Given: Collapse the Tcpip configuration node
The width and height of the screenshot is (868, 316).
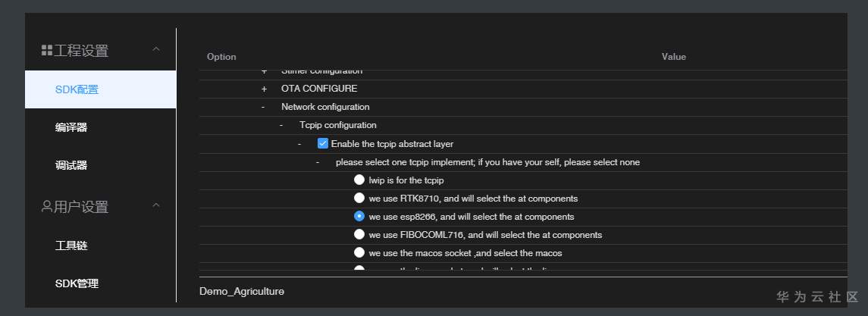Looking at the screenshot, I should (x=282, y=125).
